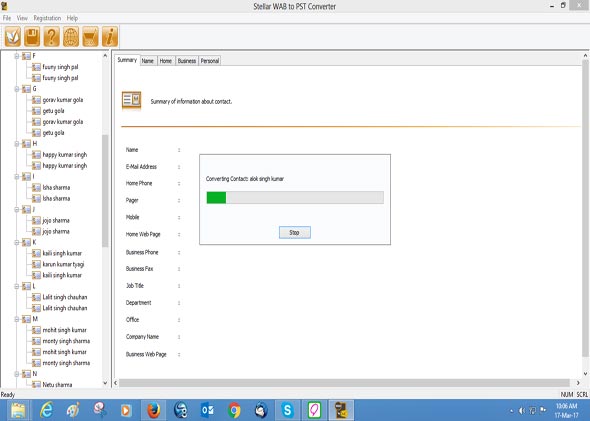This screenshot has height=421, width=590.
Task: Select the K group node
Action: (x=34, y=242)
